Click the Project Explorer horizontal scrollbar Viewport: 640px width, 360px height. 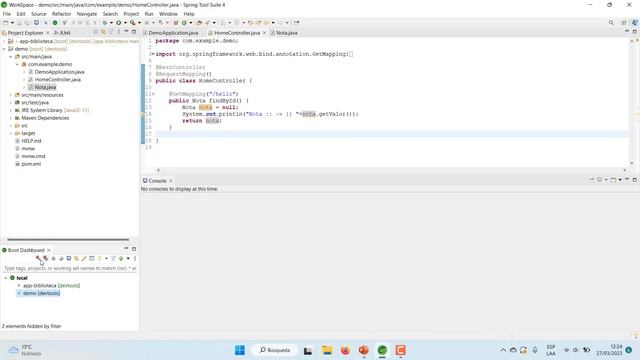point(68,240)
